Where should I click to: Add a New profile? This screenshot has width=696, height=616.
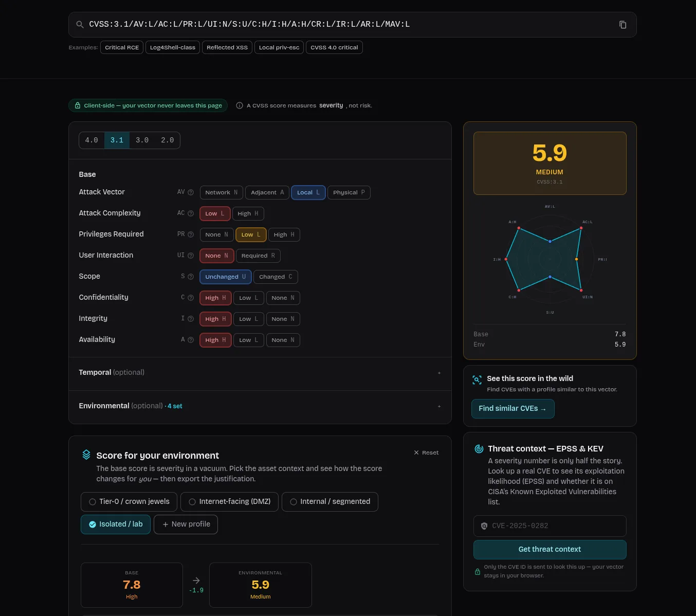coord(186,524)
